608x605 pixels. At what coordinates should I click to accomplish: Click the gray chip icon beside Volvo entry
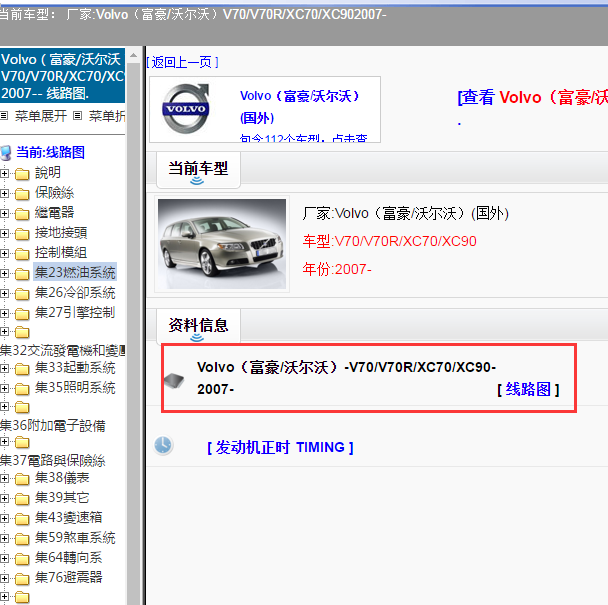pyautogui.click(x=174, y=380)
